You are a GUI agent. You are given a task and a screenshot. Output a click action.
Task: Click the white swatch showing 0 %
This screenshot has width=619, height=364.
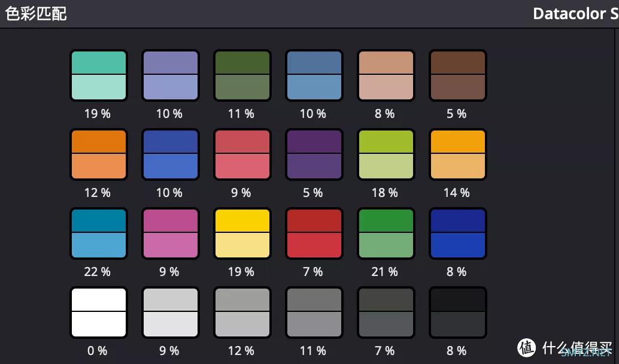pos(99,312)
